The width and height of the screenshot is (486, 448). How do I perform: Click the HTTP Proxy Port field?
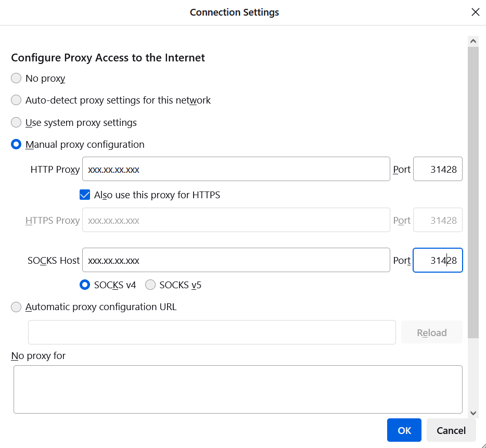click(438, 169)
